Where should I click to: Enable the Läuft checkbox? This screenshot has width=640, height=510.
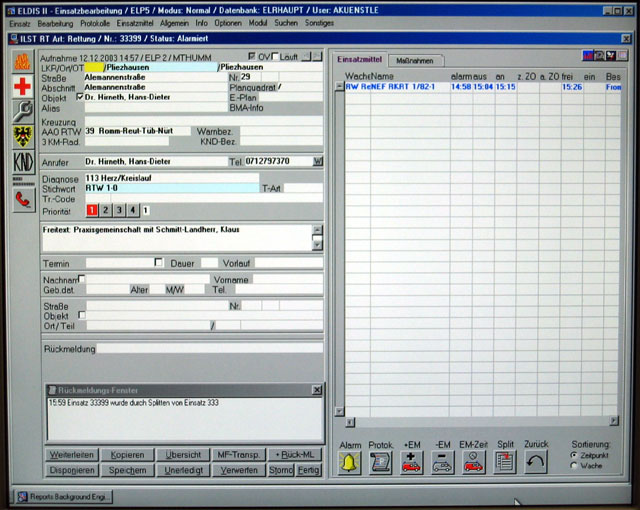[276, 57]
